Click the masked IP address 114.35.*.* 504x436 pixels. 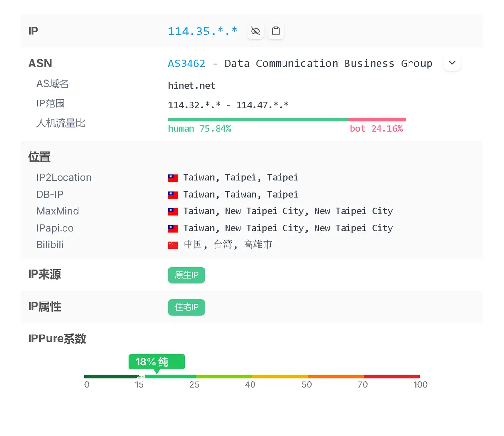point(202,31)
